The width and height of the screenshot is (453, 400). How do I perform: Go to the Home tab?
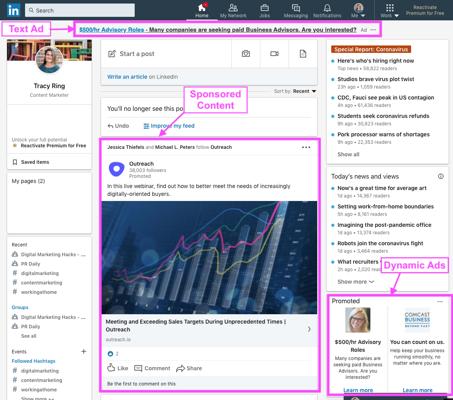click(x=202, y=10)
